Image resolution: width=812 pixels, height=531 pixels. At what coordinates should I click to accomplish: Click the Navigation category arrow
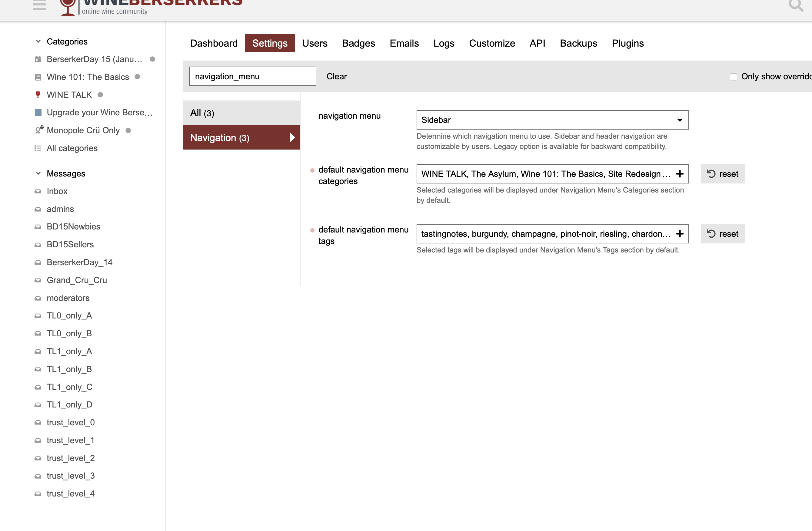click(292, 138)
